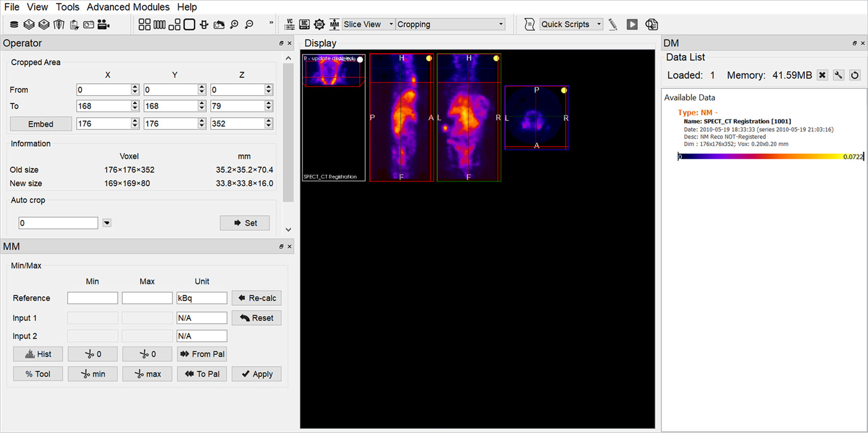Toggle the yellow dot on sagittal view
The width and height of the screenshot is (868, 433).
tap(429, 58)
